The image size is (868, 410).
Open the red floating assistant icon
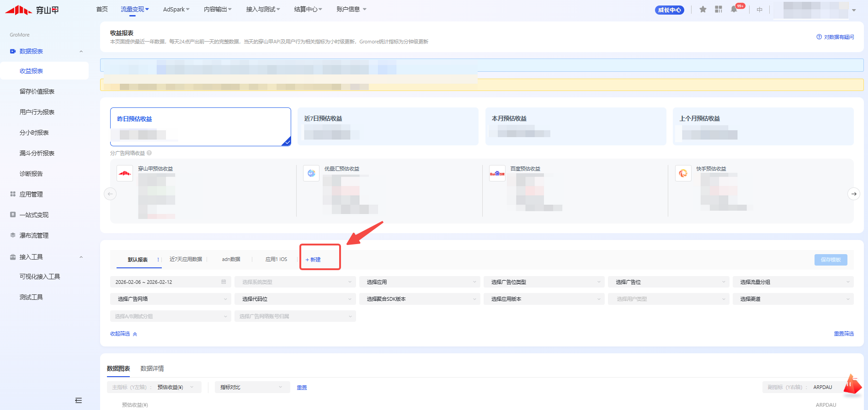(x=852, y=385)
